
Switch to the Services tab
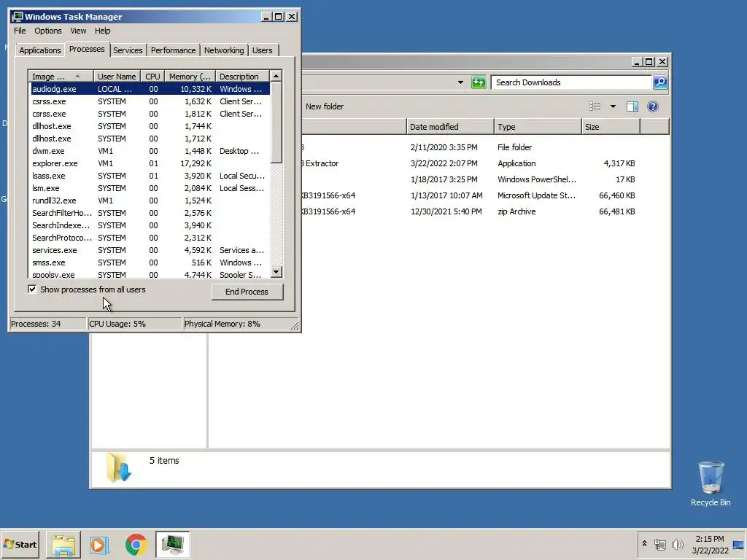click(128, 50)
